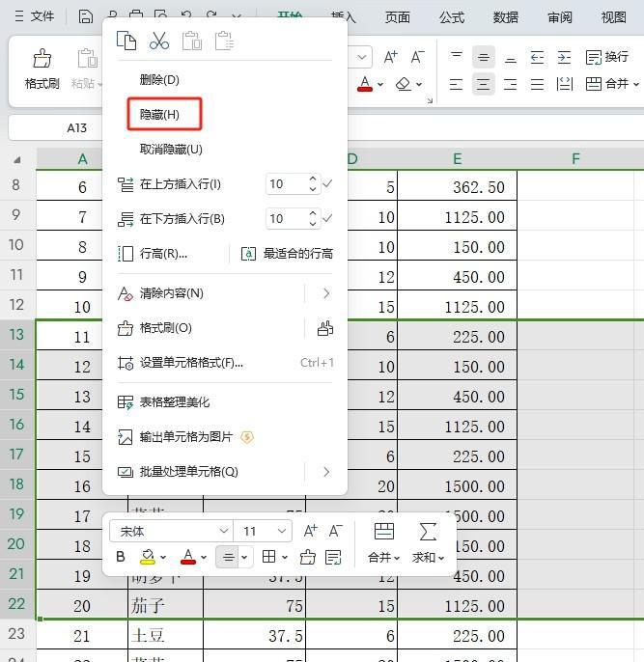Viewport: 644px width, 662px height.
Task: Open 行高(R) row height option
Action: click(163, 253)
